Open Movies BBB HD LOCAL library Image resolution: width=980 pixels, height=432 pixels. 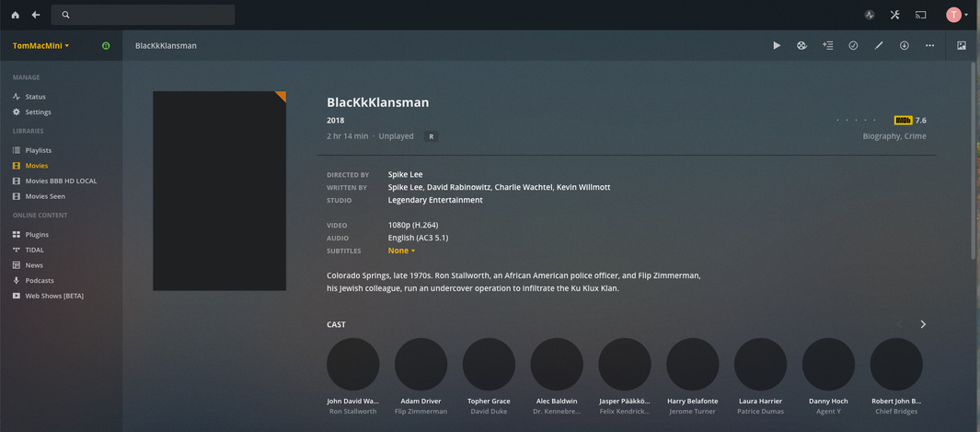pos(62,181)
